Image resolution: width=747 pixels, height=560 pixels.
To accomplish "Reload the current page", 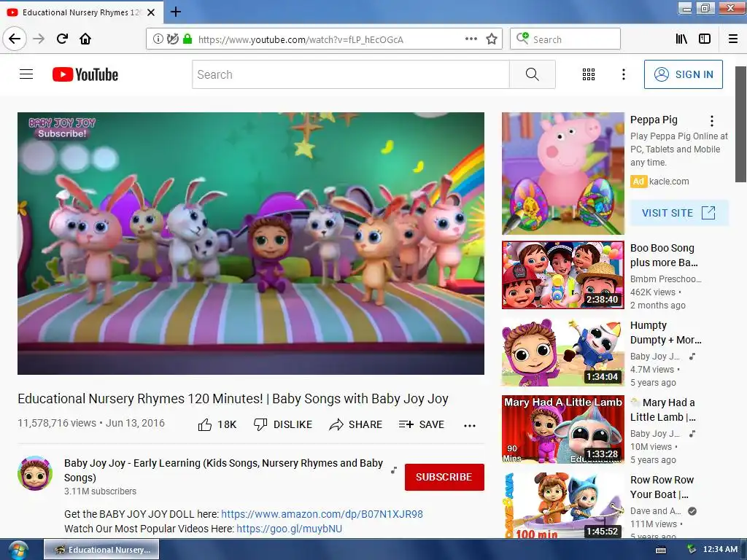I will 62,39.
